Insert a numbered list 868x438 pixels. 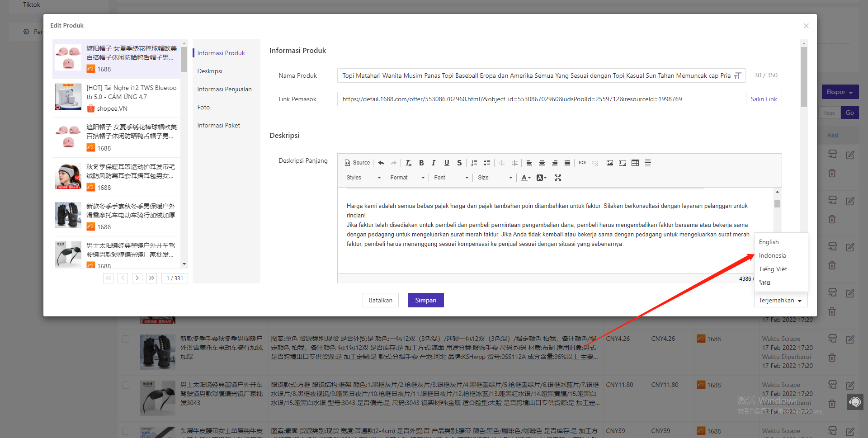pos(474,163)
